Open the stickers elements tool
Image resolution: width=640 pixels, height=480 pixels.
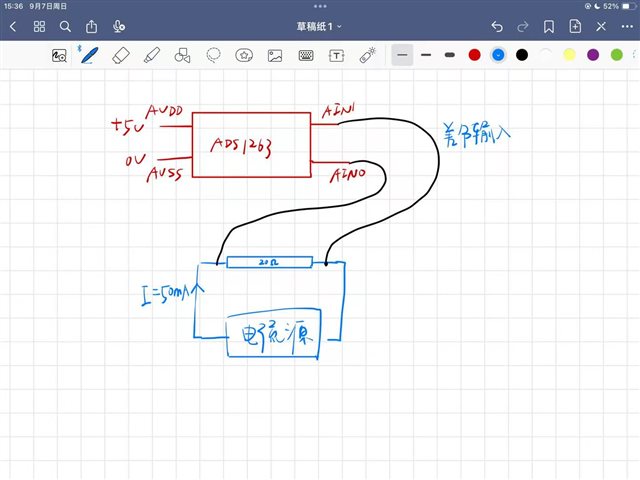pyautogui.click(x=244, y=55)
